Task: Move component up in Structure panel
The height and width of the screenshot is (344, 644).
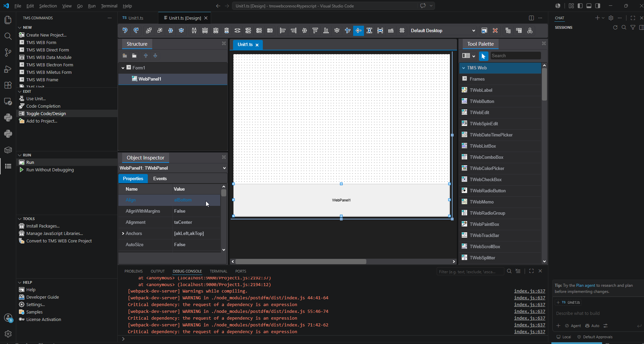Action: click(x=146, y=56)
